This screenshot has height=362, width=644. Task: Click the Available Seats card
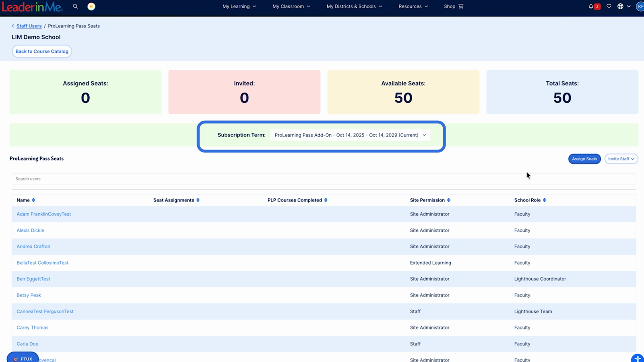403,92
